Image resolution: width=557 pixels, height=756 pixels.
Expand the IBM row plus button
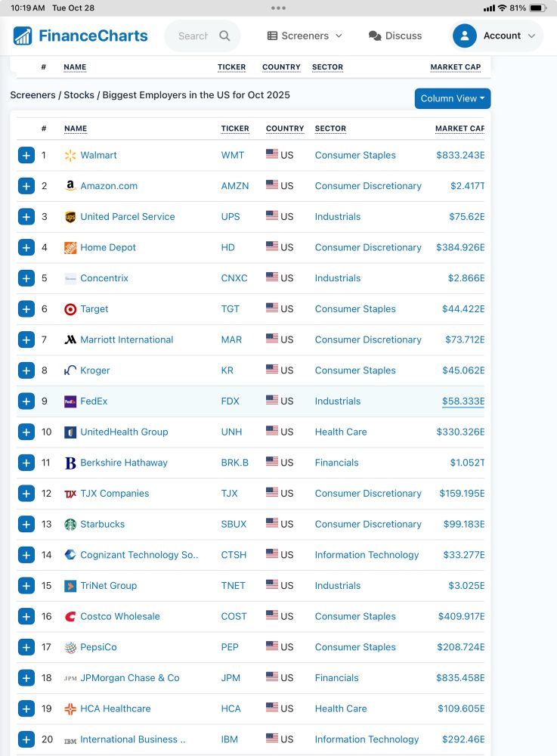coord(26,739)
